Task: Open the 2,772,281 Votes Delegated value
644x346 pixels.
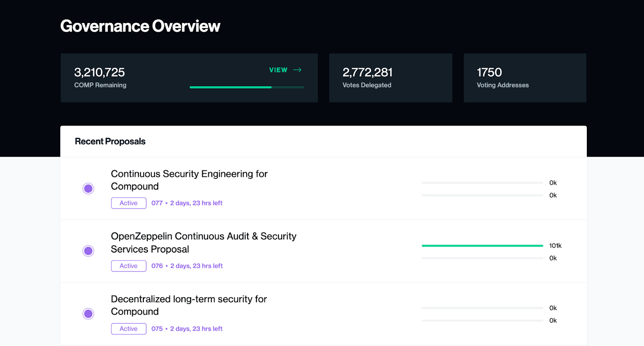Action: point(367,73)
